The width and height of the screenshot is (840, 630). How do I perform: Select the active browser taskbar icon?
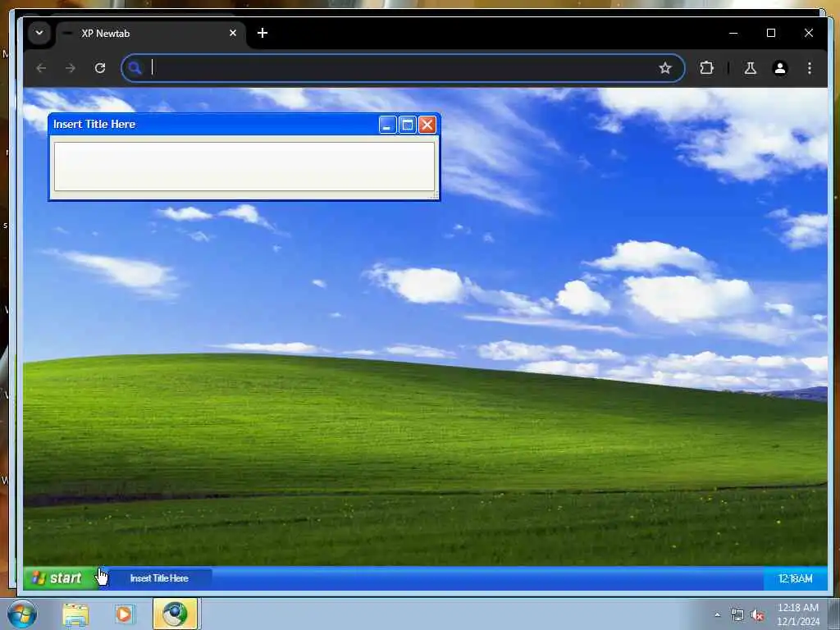click(176, 614)
